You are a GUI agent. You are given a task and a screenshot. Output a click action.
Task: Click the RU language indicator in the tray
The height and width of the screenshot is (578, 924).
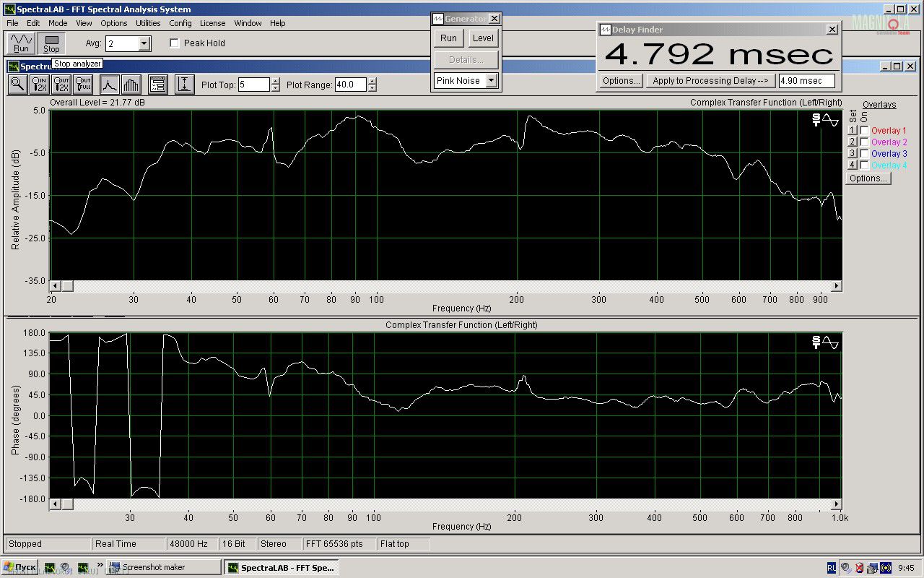pos(832,568)
